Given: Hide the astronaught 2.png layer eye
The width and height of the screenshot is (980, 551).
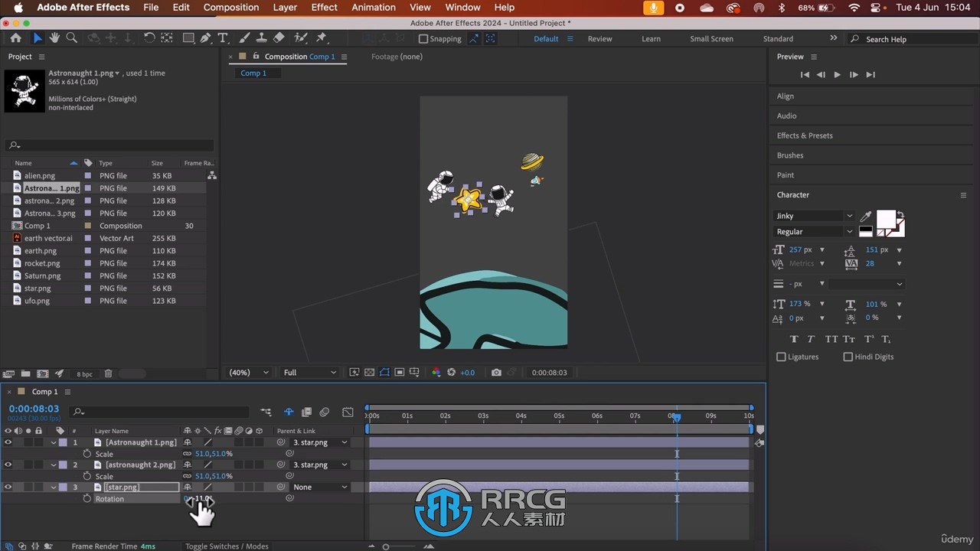Looking at the screenshot, I should point(8,465).
